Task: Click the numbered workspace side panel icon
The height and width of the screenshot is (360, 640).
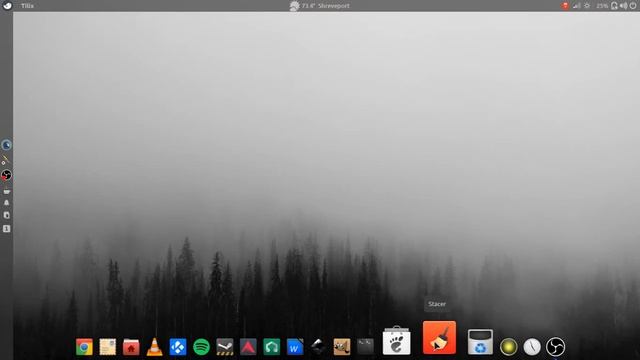Action: [x=7, y=229]
